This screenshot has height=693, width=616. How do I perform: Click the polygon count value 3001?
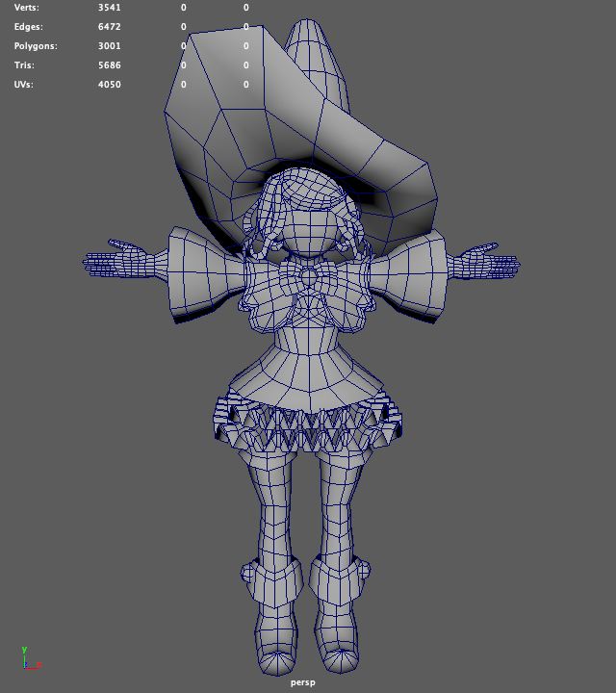click(x=109, y=46)
